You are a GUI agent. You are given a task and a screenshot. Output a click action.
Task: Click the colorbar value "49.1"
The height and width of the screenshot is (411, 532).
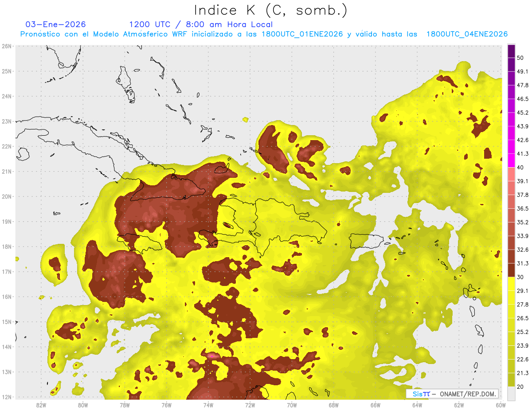click(522, 71)
